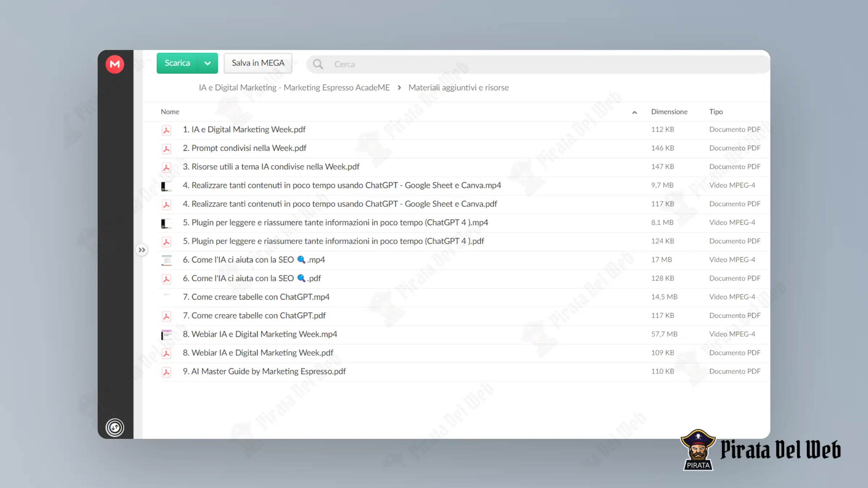The width and height of the screenshot is (868, 488).
Task: Click PDF icon of 7. Come creare tabelle pdf
Action: [166, 316]
